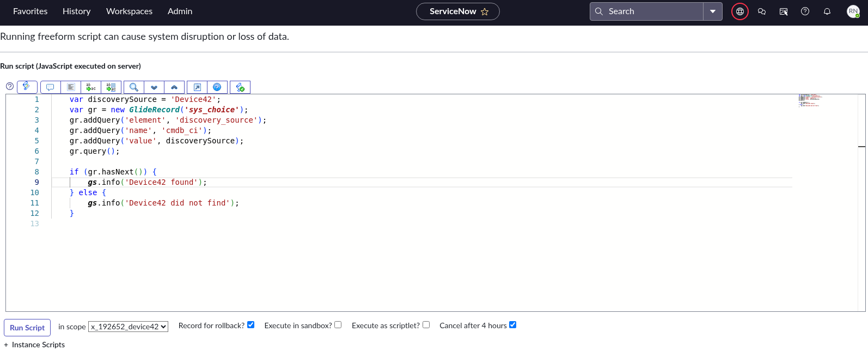Click the 'Record for rollback?' label

(211, 325)
